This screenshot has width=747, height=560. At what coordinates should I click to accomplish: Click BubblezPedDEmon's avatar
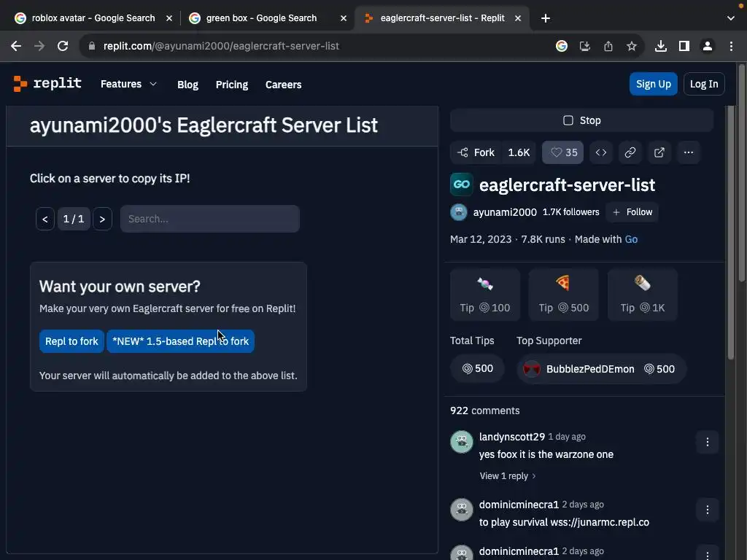(532, 369)
